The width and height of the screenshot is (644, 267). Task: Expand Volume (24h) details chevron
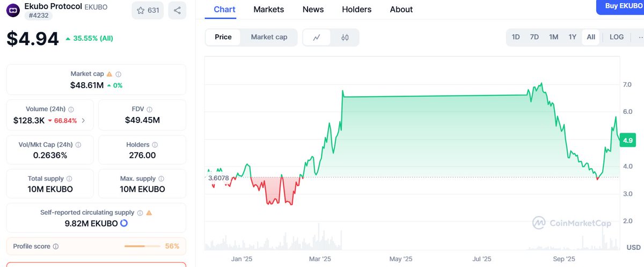83,121
